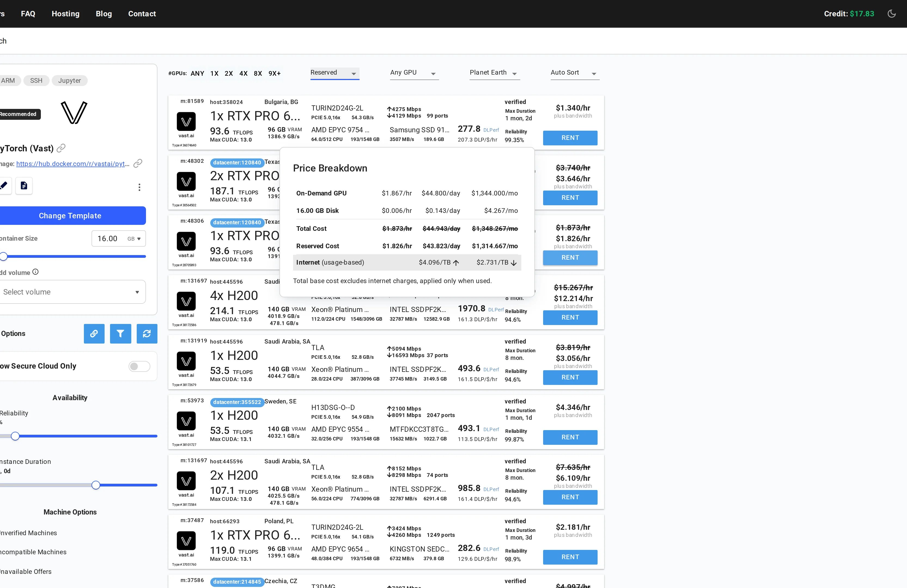Filter offers to 8X GPUs
Screen dimensions: 907x588
[258, 73]
